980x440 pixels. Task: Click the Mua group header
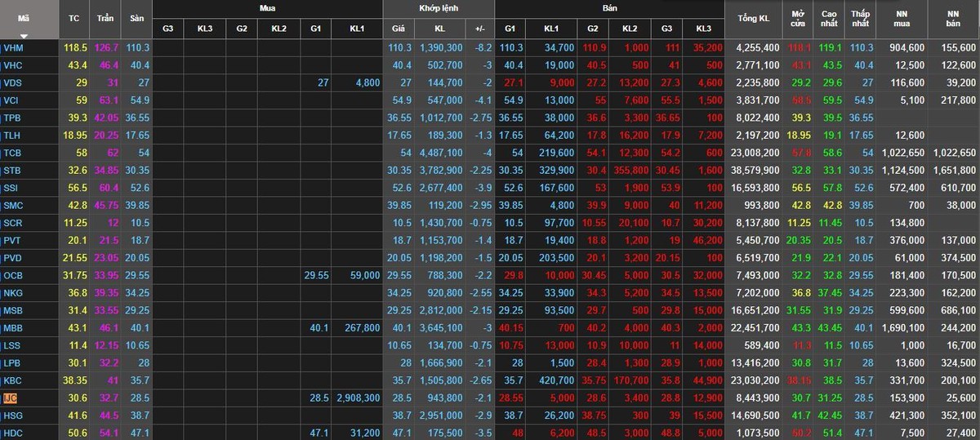tap(267, 7)
